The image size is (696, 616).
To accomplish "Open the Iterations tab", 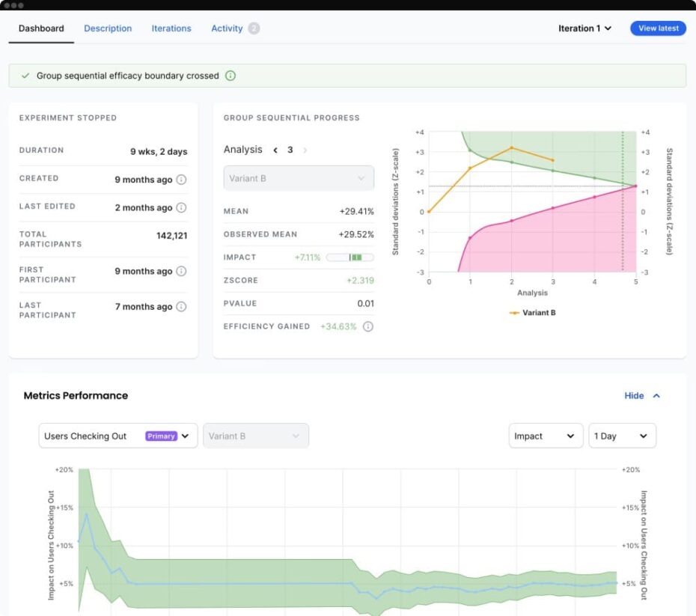I will (x=171, y=28).
